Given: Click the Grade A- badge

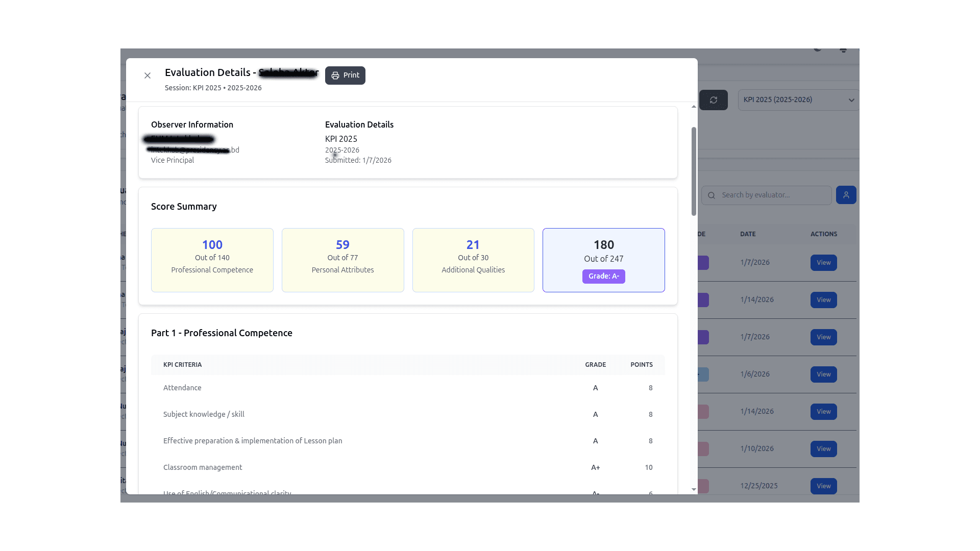Looking at the screenshot, I should (x=603, y=276).
